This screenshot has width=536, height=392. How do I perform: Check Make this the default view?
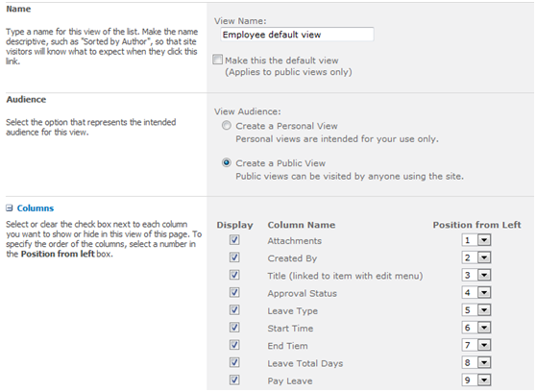[x=217, y=60]
